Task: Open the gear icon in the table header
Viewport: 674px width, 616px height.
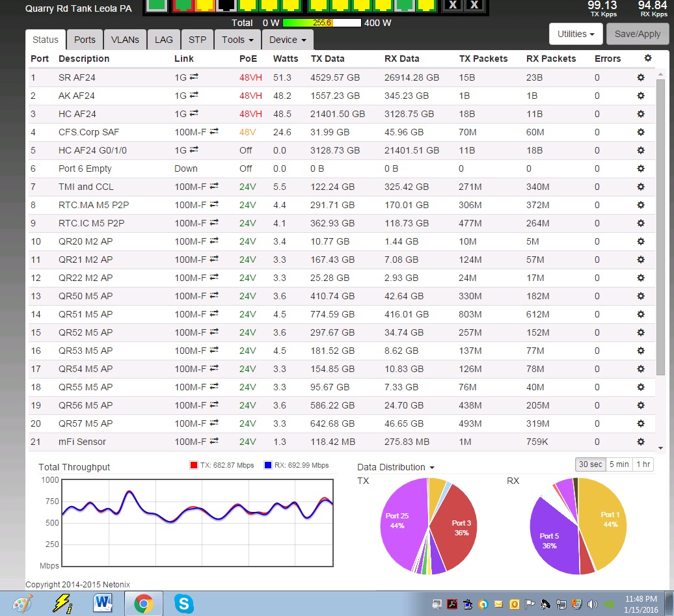Action: [647, 59]
